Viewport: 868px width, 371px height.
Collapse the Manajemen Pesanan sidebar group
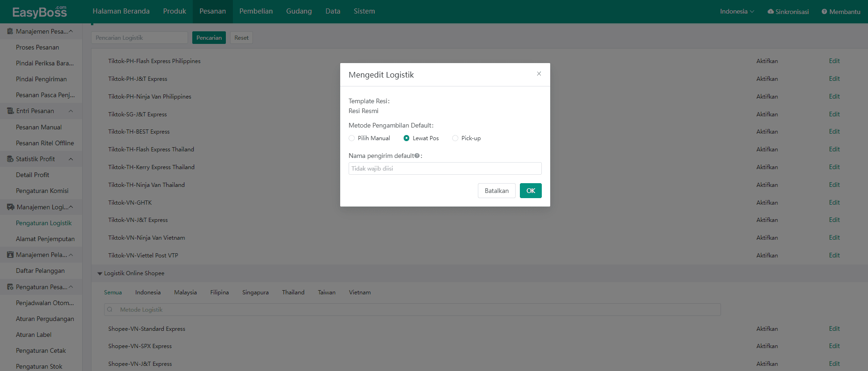(71, 31)
